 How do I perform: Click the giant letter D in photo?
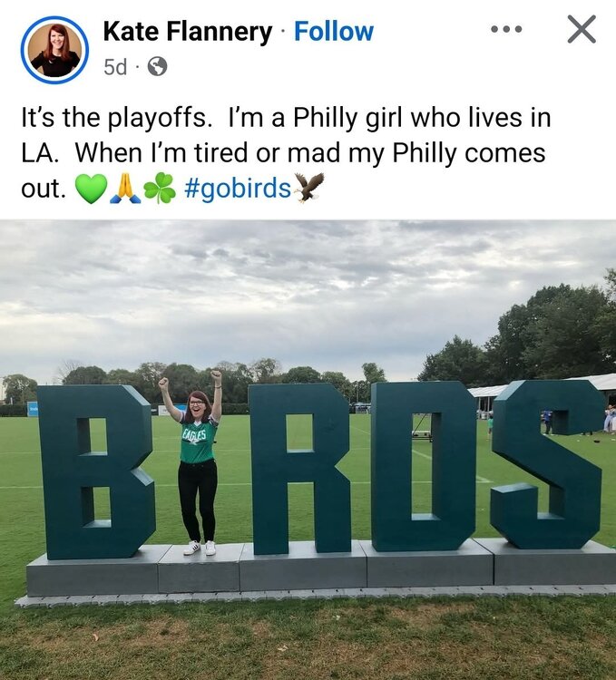pos(424,466)
